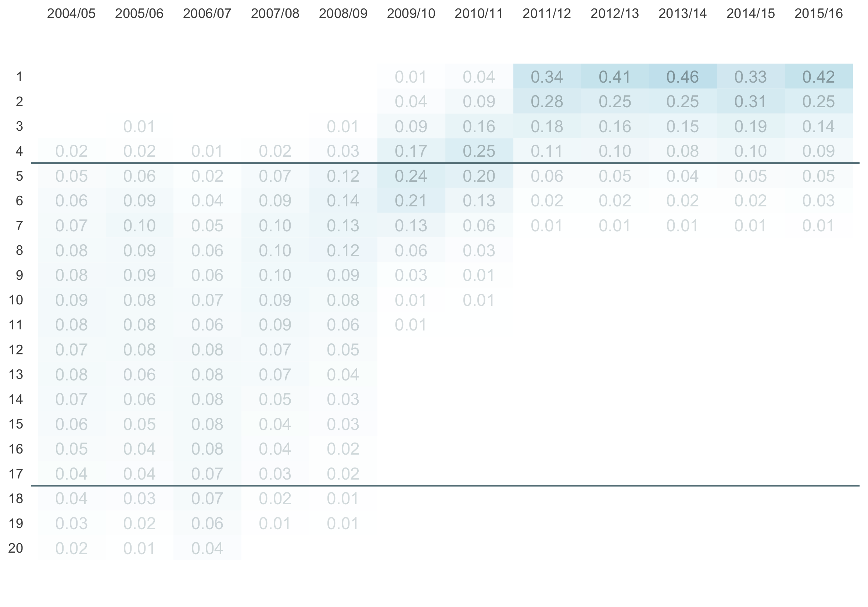Click the 0.46 value under 2013/14

coord(682,77)
